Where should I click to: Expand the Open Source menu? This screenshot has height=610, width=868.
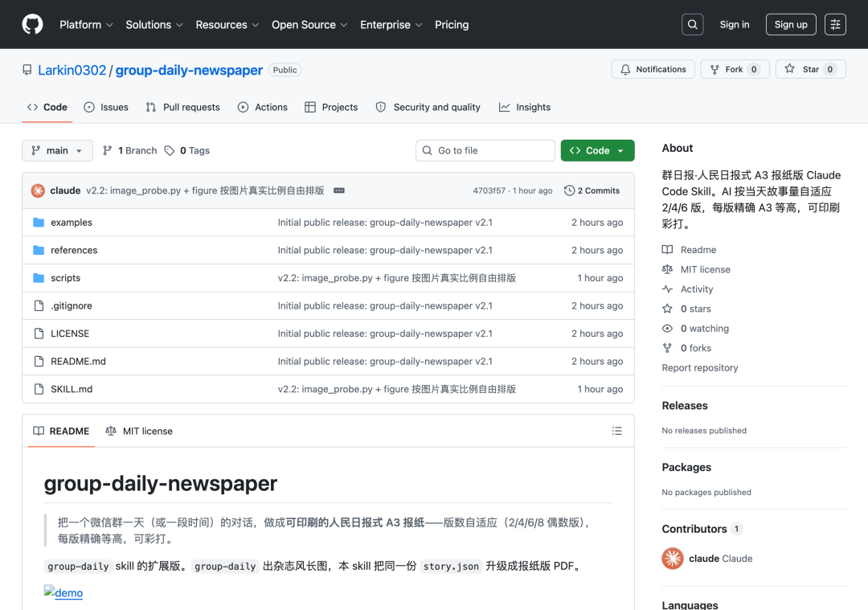point(309,24)
